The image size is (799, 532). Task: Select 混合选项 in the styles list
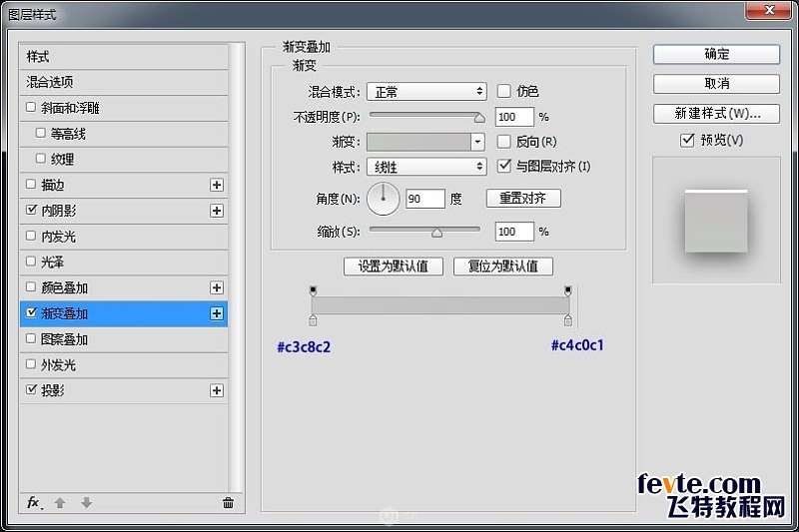tap(50, 82)
